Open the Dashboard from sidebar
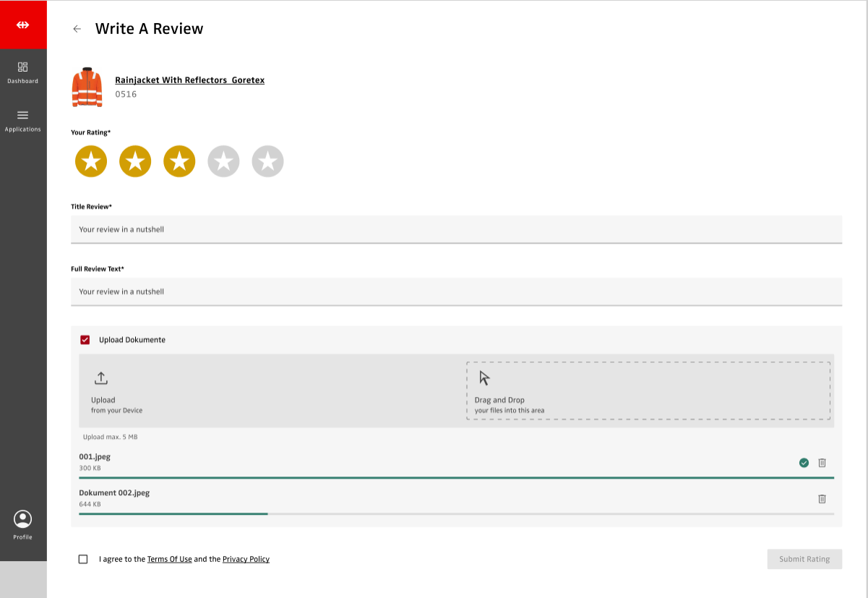 (23, 72)
